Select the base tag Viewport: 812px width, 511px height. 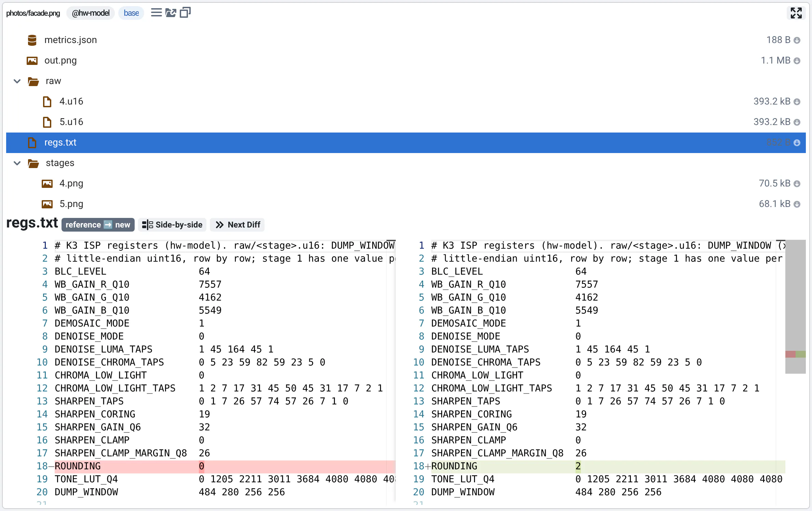click(x=131, y=13)
